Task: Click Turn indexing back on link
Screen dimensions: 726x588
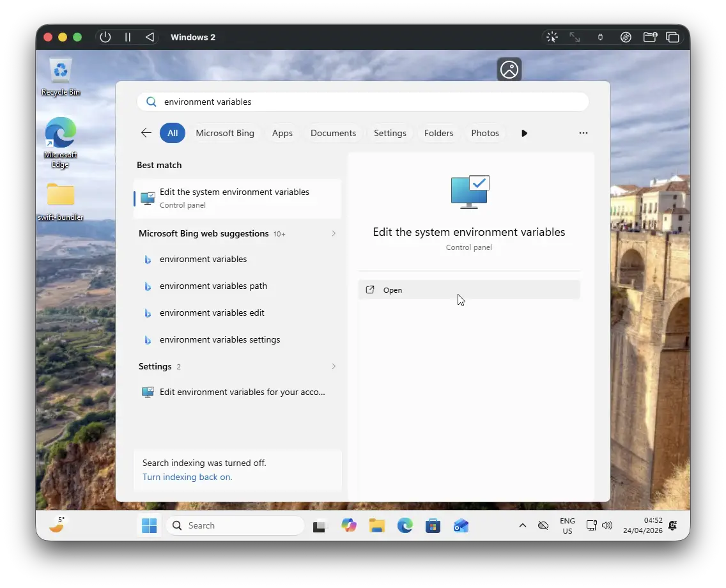Action: pyautogui.click(x=187, y=477)
